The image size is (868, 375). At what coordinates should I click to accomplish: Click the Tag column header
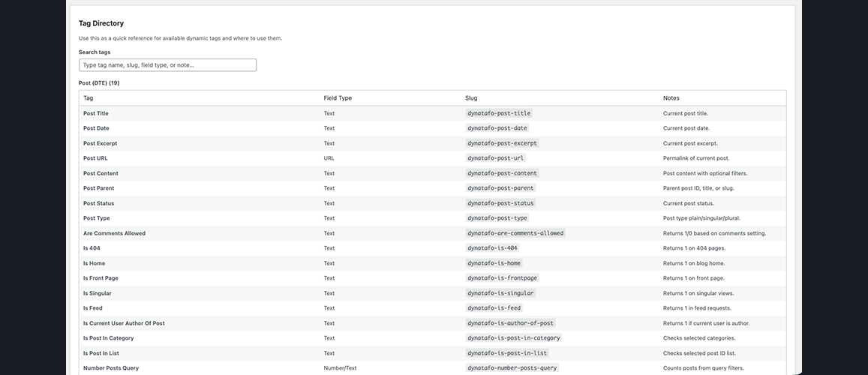(x=89, y=98)
